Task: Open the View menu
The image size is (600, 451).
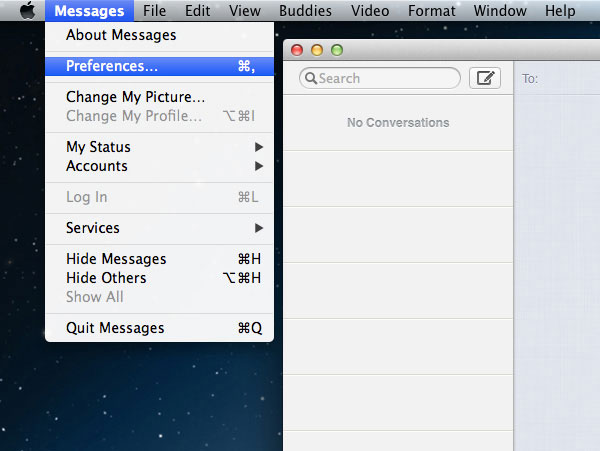Action: 245,11
